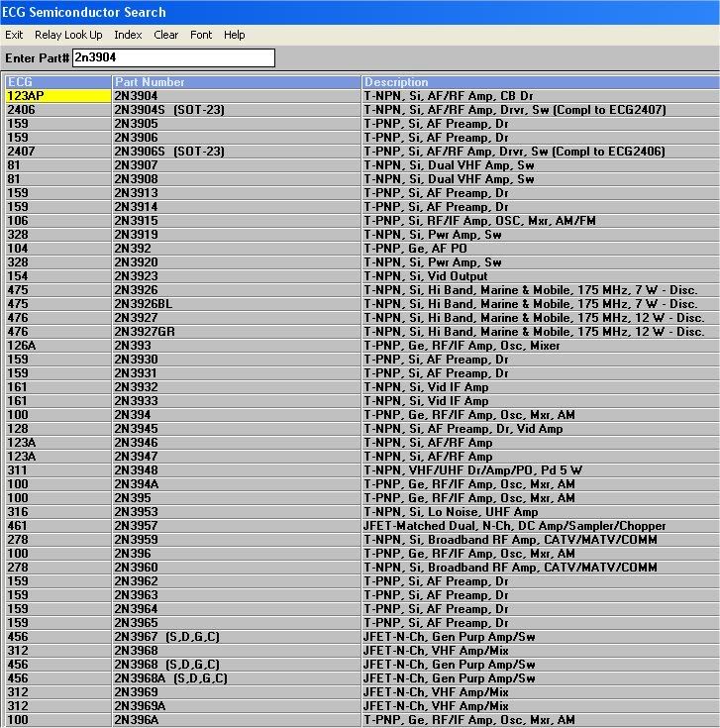This screenshot has width=720, height=728.
Task: Open the Font menu
Action: (200, 35)
